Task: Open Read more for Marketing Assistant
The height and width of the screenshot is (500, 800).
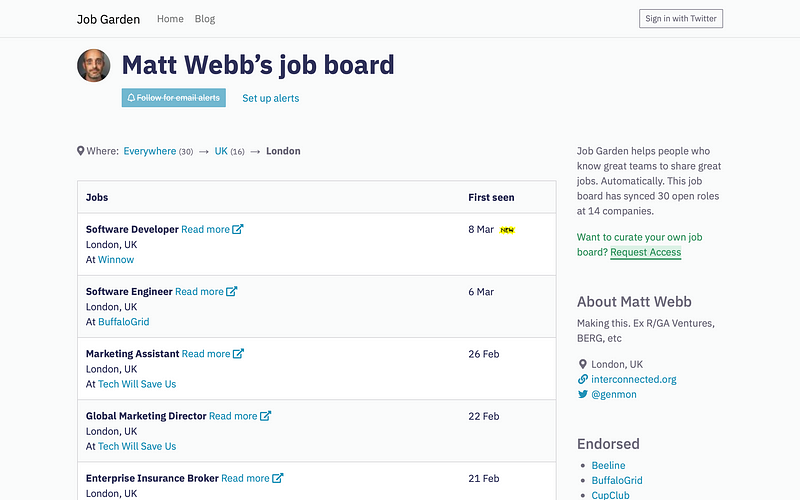Action: 206,354
